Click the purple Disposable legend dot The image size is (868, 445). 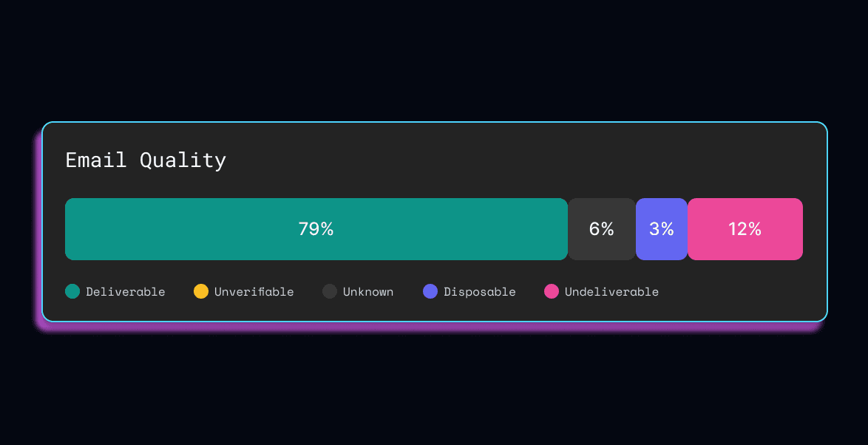[x=430, y=291]
